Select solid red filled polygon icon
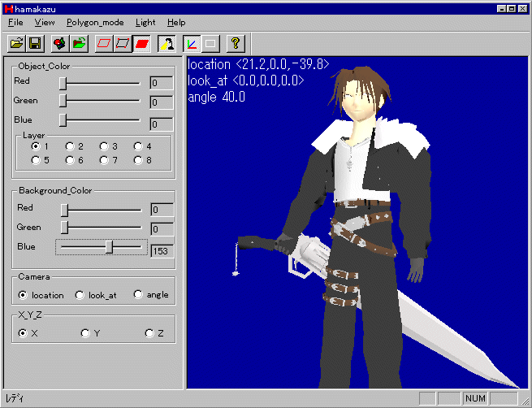532x408 pixels. [x=141, y=44]
